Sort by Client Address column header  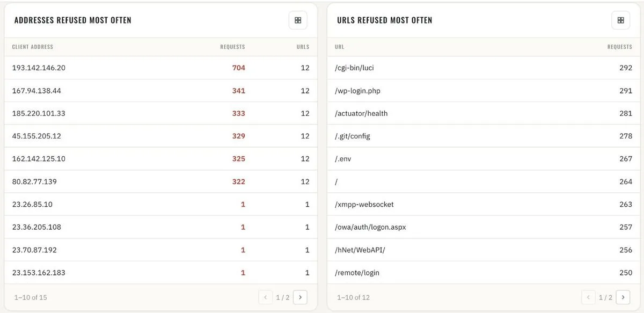click(x=33, y=47)
